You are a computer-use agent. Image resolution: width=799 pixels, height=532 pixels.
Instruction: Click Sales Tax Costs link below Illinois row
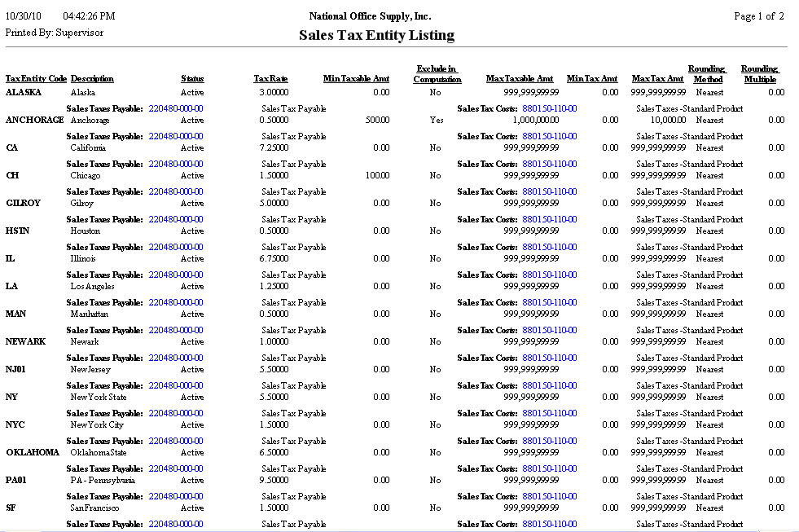point(549,275)
